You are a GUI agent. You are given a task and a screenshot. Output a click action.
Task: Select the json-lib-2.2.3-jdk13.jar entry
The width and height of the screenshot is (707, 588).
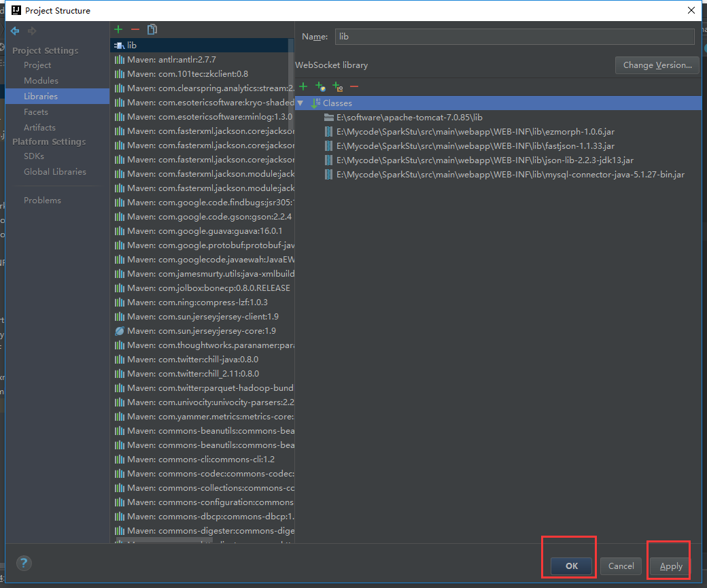498,160
